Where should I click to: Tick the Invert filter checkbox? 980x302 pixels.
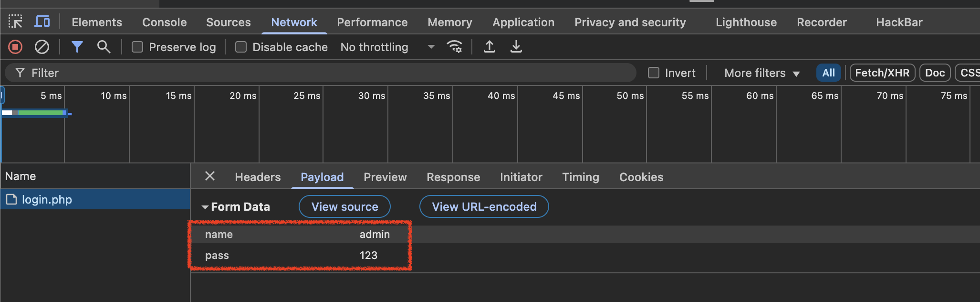[654, 73]
